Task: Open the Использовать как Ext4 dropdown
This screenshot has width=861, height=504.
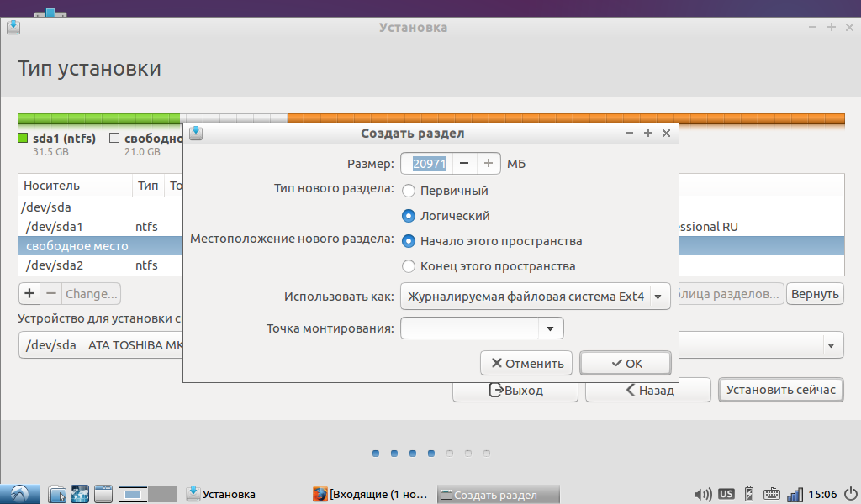Action: click(536, 297)
